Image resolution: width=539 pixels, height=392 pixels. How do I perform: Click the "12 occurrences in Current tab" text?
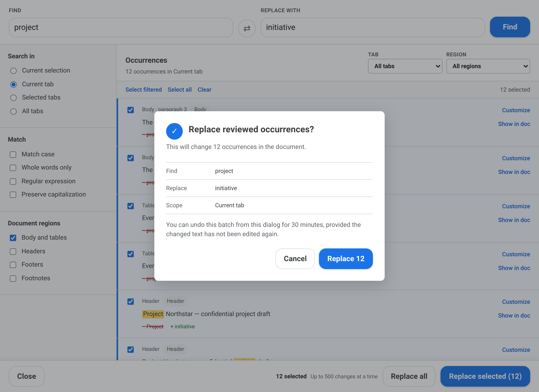click(x=164, y=72)
